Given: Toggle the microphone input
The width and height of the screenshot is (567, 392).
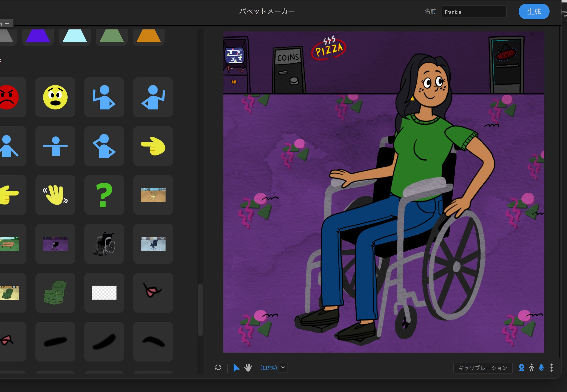Looking at the screenshot, I should (x=541, y=368).
